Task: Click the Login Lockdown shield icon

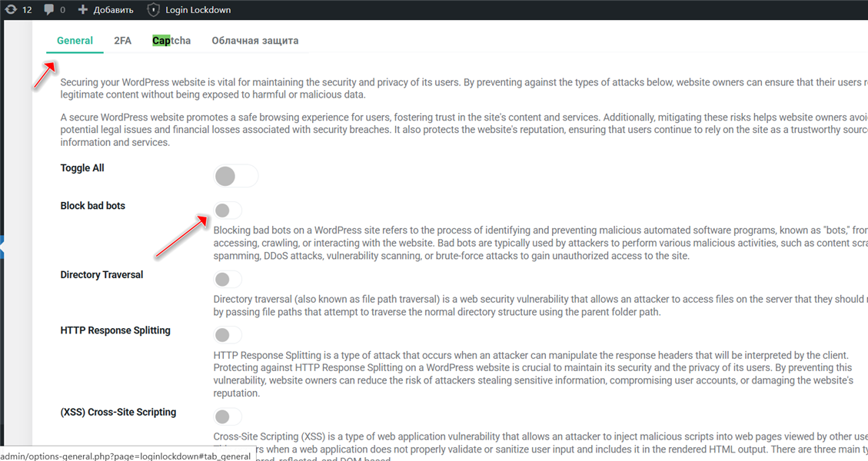Action: [154, 10]
